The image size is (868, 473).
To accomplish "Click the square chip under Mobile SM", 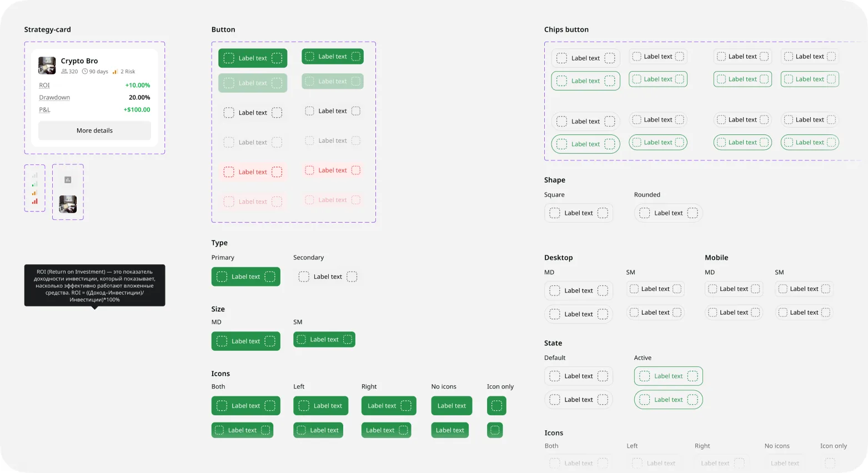I will click(x=804, y=289).
